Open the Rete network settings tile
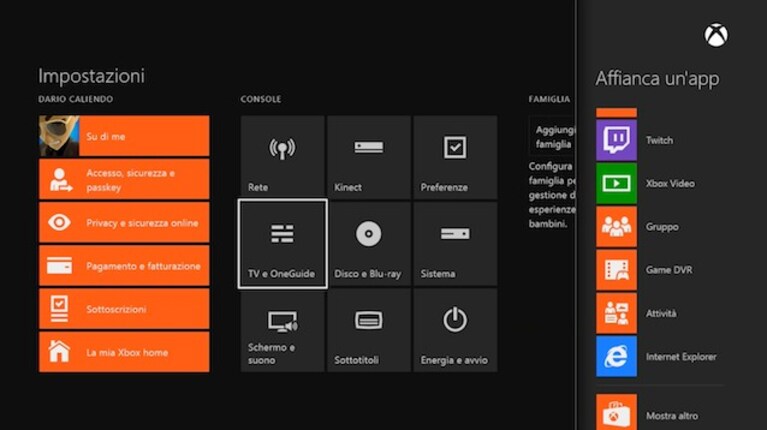Screen dimensions: 767x430 282,157
